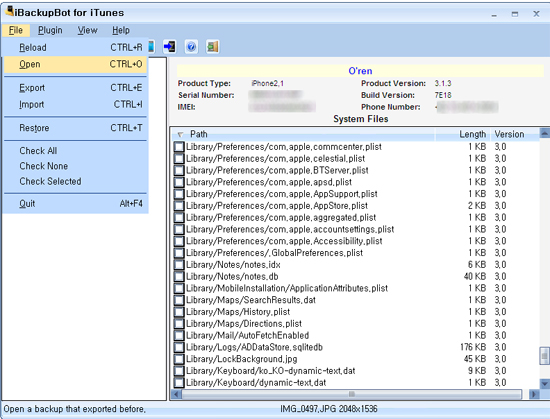
Task: Select the Library/Keyboard/dynamic-text.dat row text
Action: pos(256,383)
